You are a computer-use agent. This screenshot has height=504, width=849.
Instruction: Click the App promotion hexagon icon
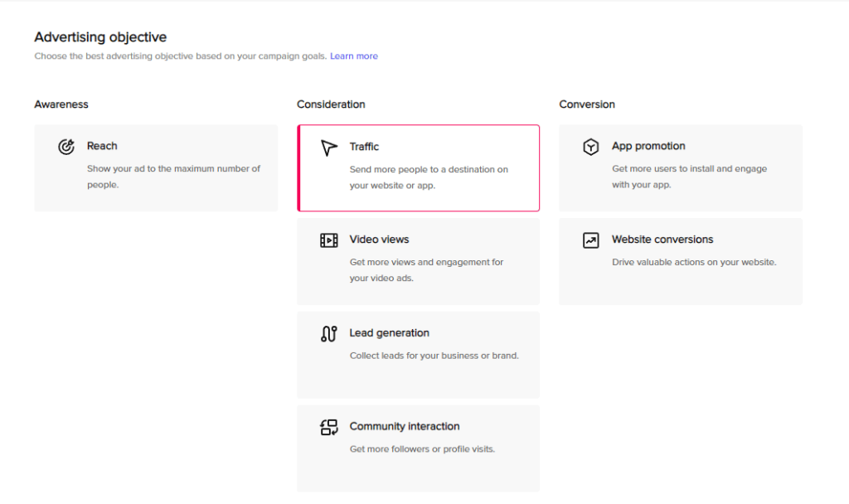coord(590,147)
